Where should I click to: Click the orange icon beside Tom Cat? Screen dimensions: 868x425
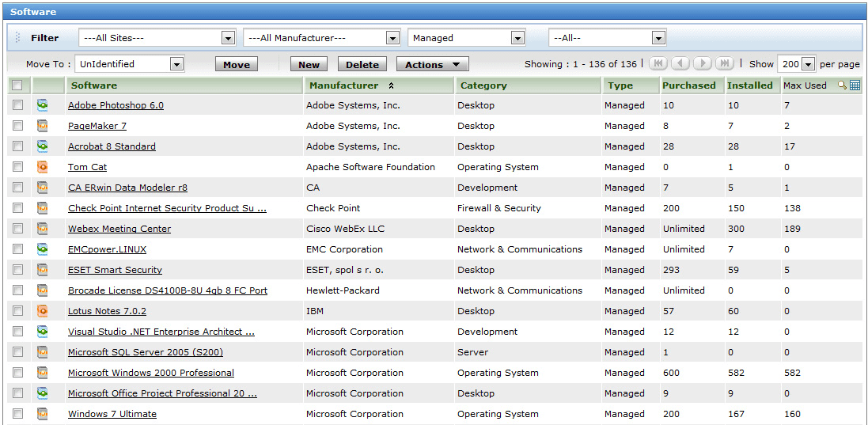tap(42, 166)
